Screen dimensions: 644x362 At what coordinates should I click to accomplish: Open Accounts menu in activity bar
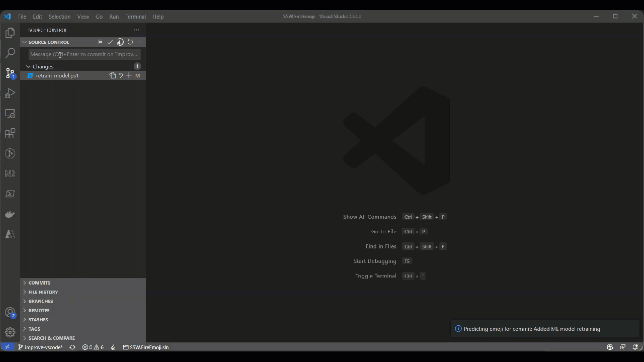click(x=10, y=313)
